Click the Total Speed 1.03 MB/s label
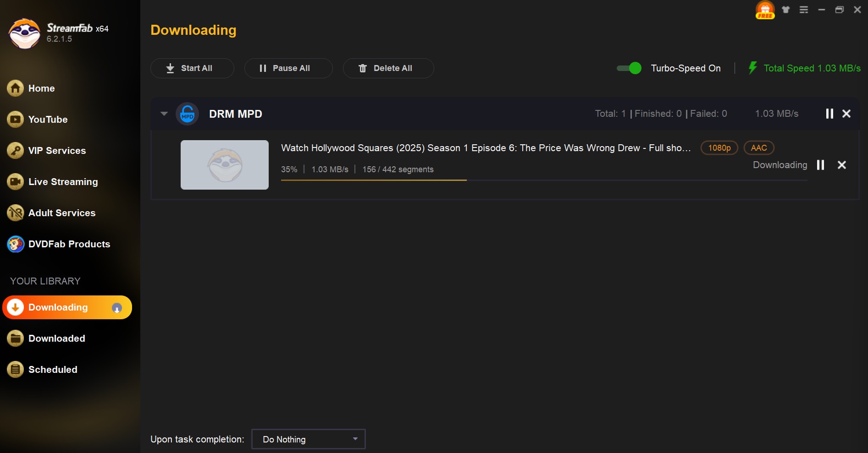The height and width of the screenshot is (453, 868). coord(812,68)
